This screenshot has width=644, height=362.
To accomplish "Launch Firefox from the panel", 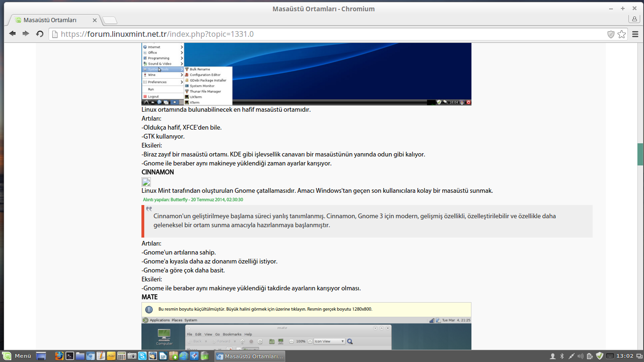I will point(59,356).
